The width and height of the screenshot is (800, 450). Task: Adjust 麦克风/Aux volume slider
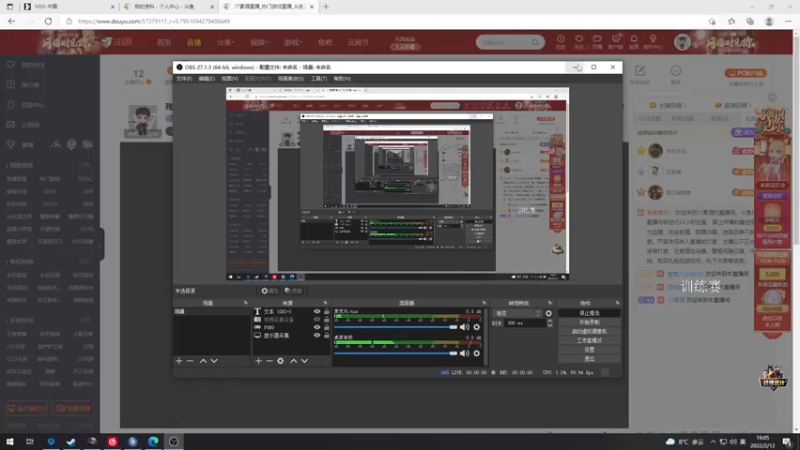coord(395,327)
